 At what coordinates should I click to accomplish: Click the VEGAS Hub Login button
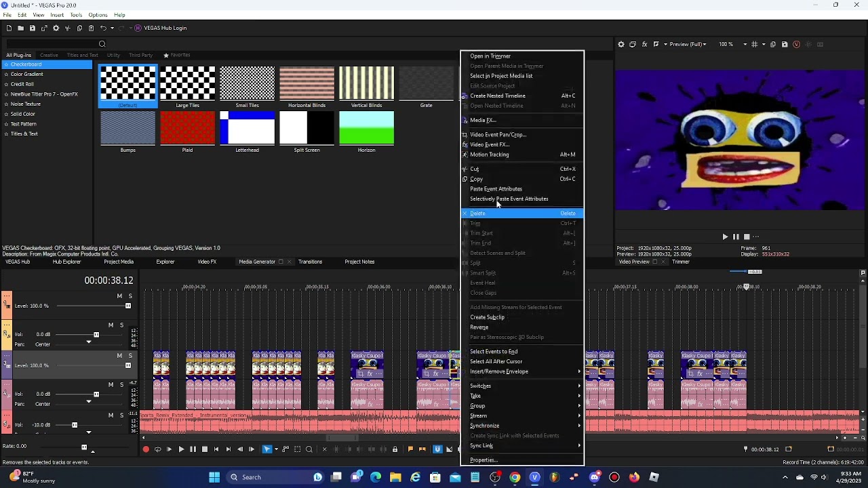point(160,28)
